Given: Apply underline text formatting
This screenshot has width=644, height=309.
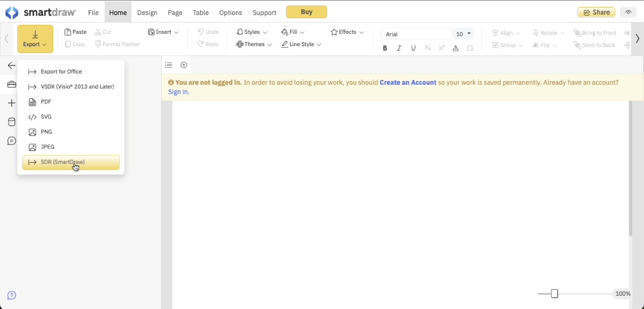Looking at the screenshot, I should point(413,48).
